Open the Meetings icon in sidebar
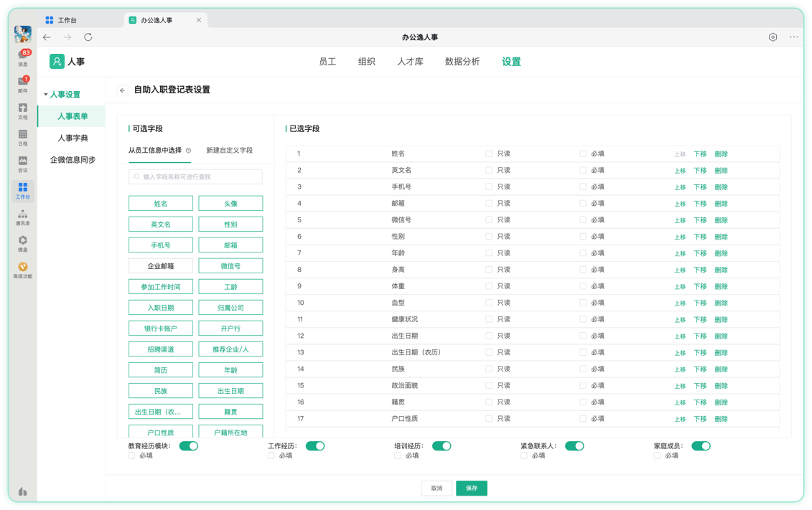Viewport: 812px width, 510px height. click(23, 163)
